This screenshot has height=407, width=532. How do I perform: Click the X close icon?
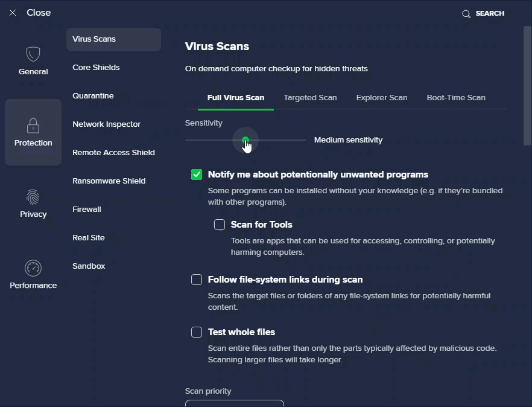13,13
